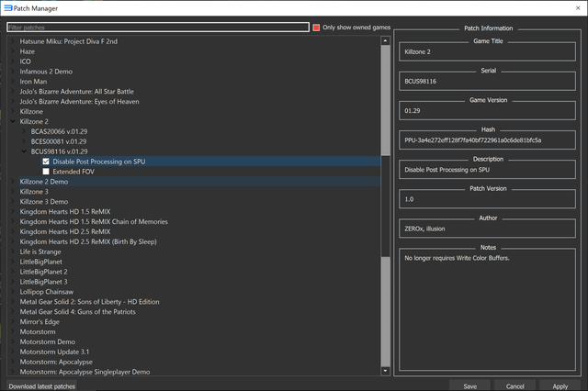Select JoJo's Bizarre Adventure: All Star Battle
This screenshot has height=391, width=588.
click(x=76, y=92)
